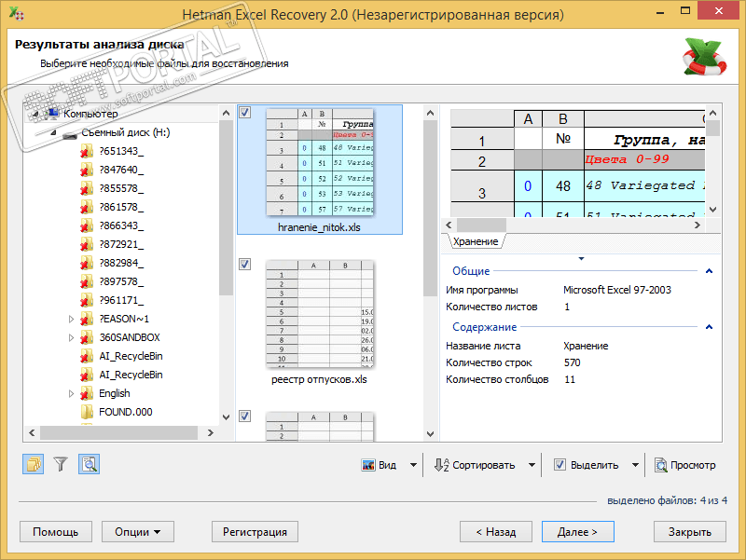Click the Количество столбцов value 11

click(570, 379)
